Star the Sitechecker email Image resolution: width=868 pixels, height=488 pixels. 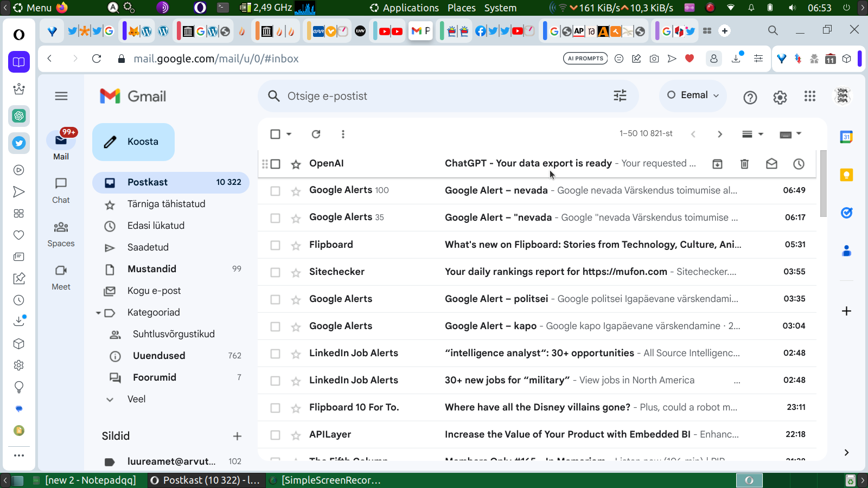click(296, 272)
